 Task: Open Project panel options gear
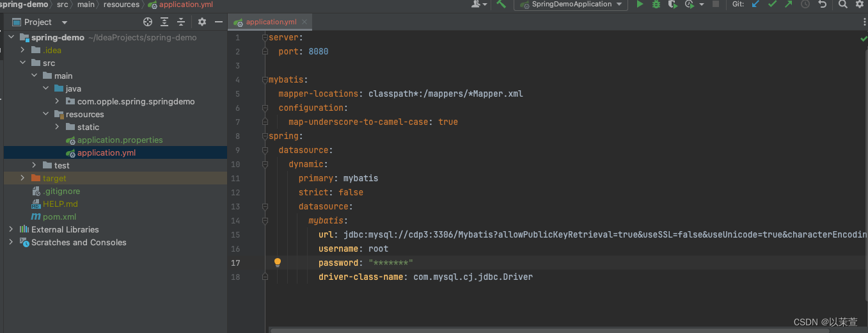coord(202,22)
